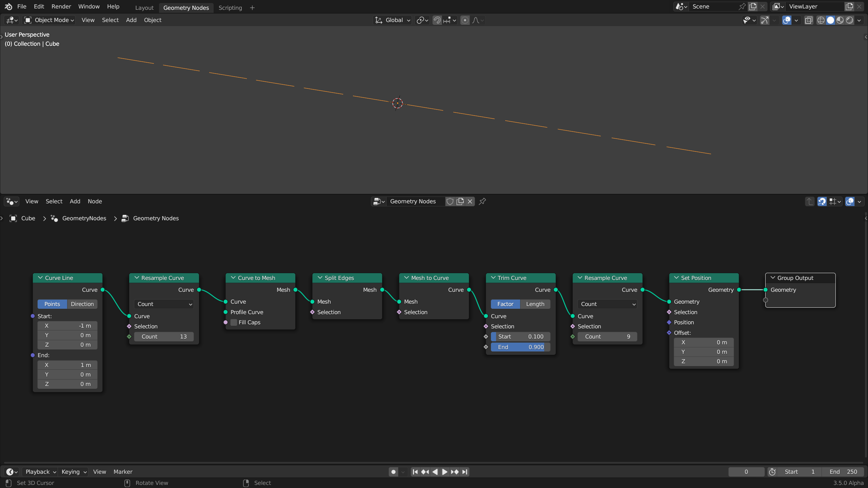Click Count 13 field in Resample Curve

point(164,337)
